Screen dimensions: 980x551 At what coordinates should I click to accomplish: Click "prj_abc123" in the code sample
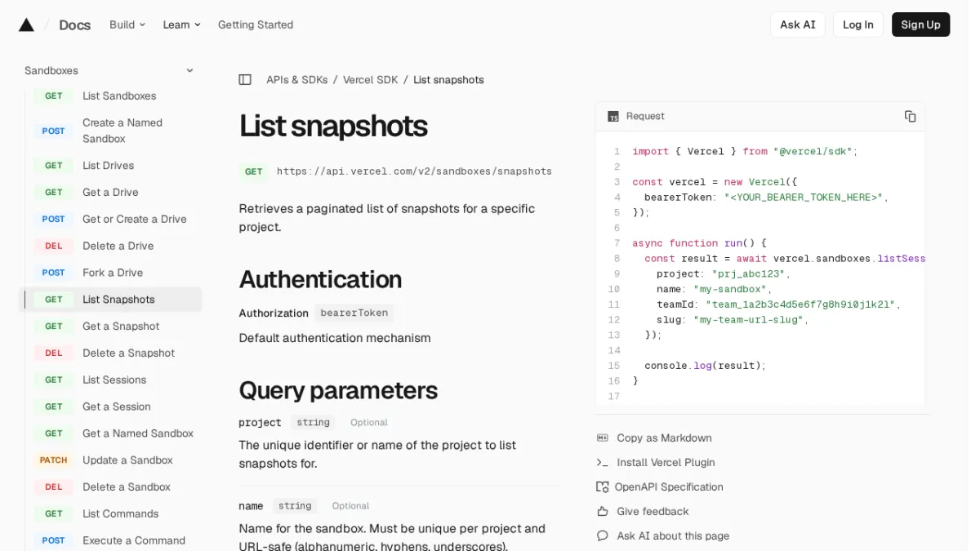click(748, 274)
